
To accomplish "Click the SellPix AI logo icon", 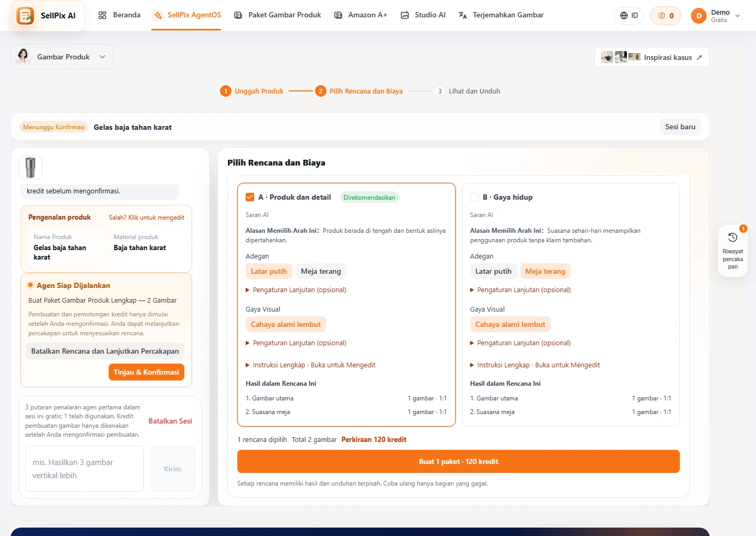I will coord(25,16).
